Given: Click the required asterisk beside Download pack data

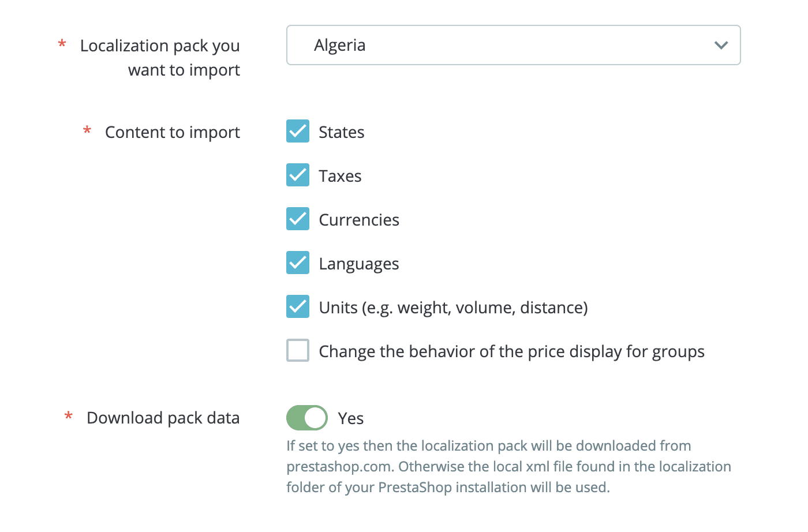Looking at the screenshot, I should [x=68, y=416].
